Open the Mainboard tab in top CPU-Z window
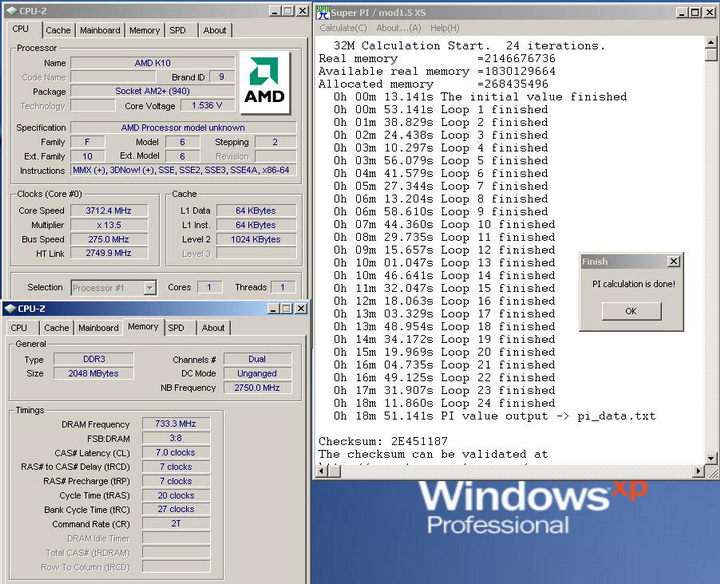 [100, 30]
